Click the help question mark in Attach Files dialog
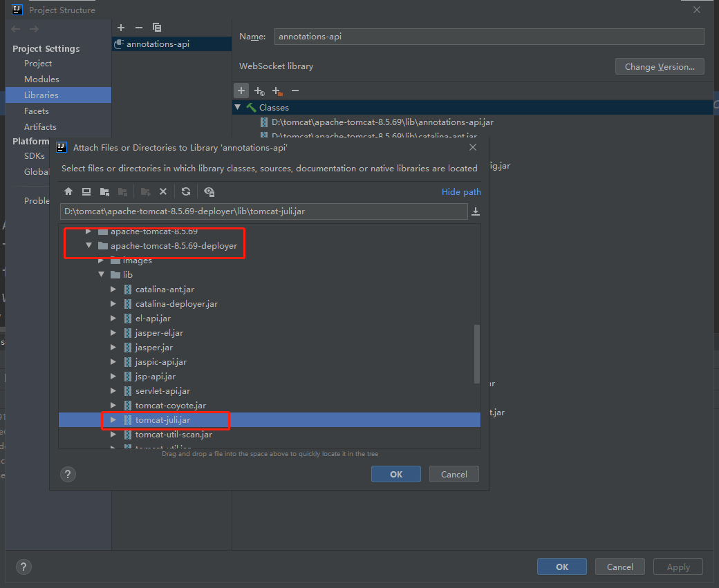Image resolution: width=719 pixels, height=588 pixels. [68, 475]
